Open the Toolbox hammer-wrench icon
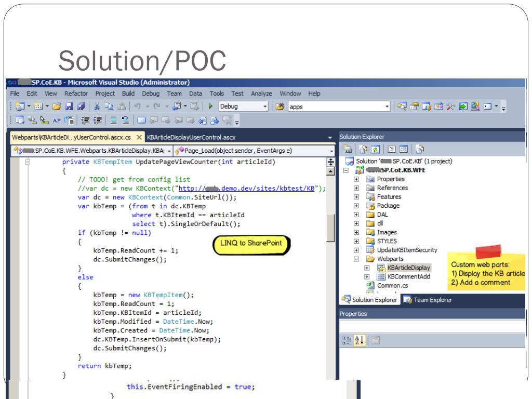 click(x=450, y=107)
